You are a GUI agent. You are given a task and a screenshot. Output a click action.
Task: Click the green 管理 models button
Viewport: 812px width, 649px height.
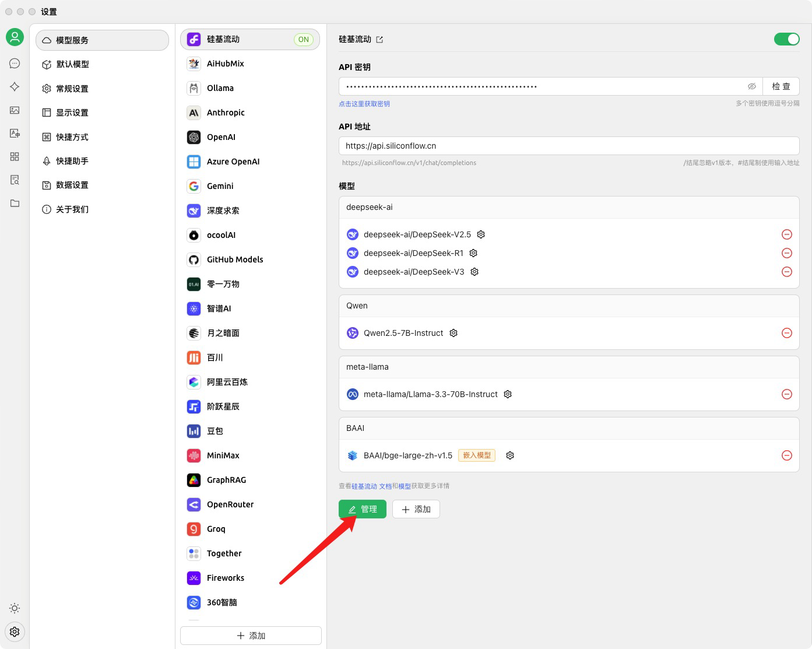tap(362, 509)
